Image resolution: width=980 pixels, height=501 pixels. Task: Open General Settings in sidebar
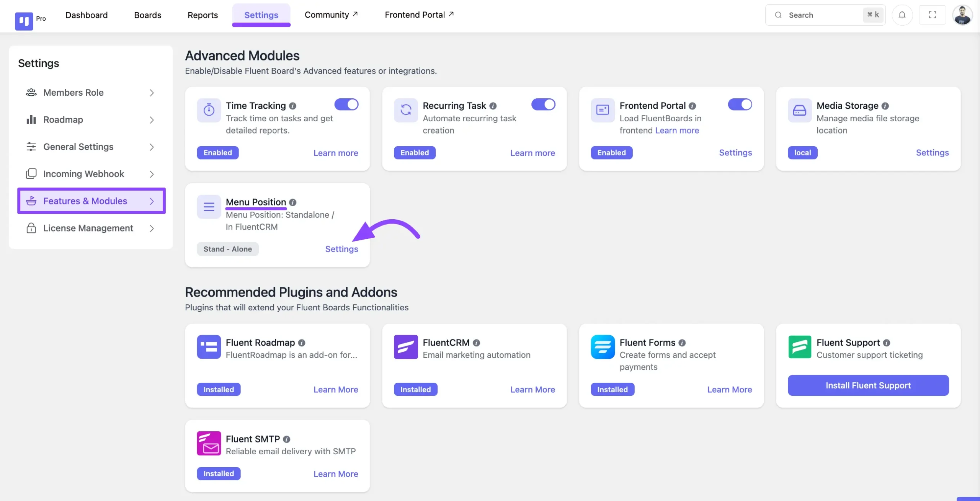[x=91, y=147]
